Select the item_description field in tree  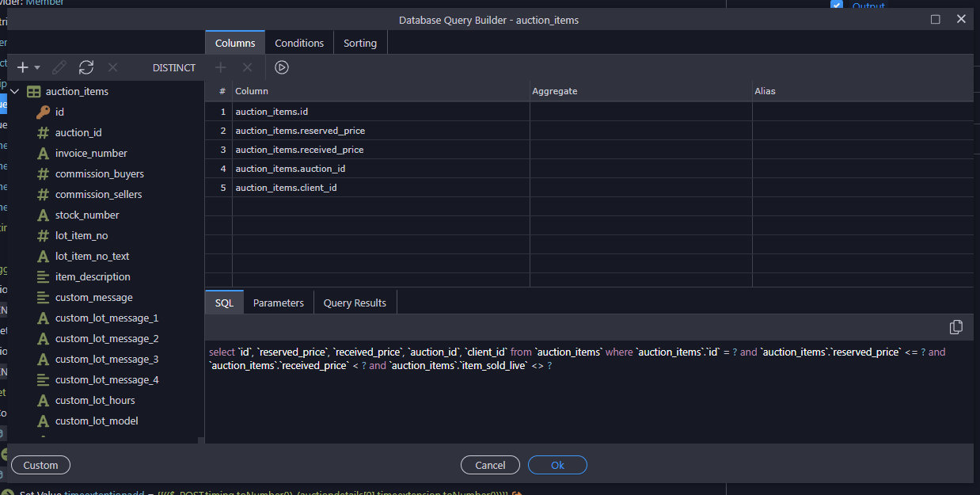(x=93, y=277)
